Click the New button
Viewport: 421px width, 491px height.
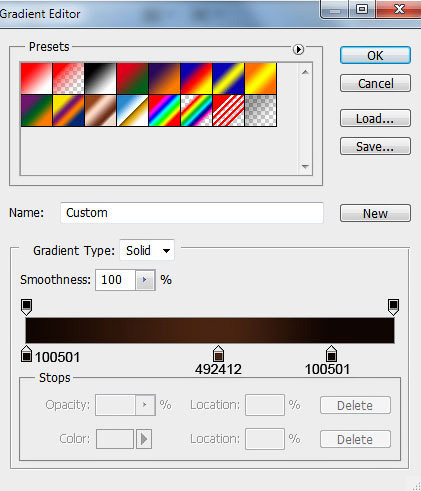375,213
